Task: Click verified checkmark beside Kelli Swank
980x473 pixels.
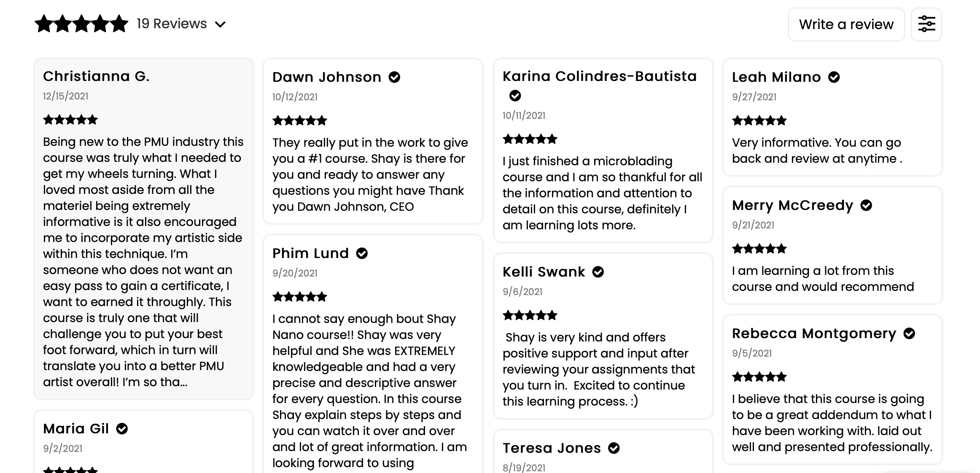Action: click(598, 272)
